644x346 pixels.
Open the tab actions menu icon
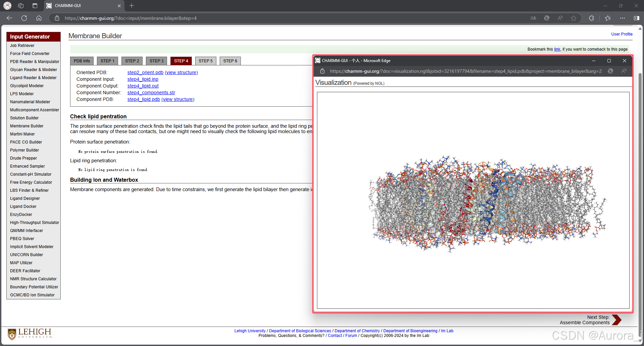35,6
